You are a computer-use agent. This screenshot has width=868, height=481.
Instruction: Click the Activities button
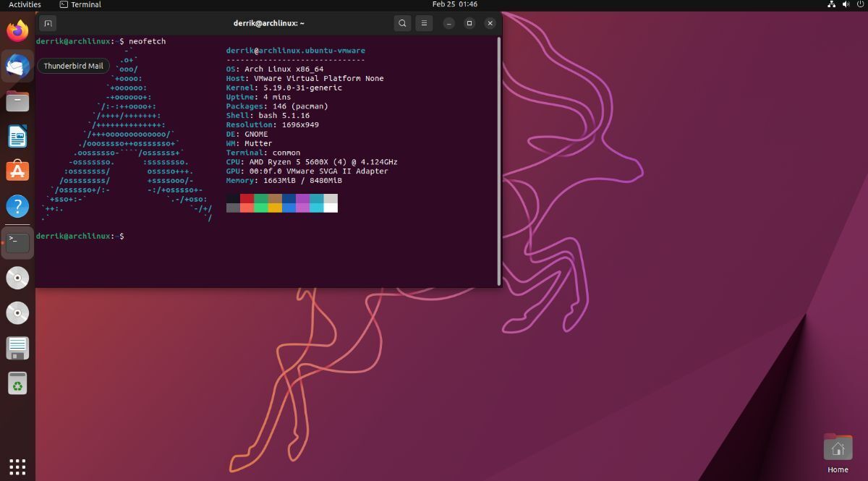(x=25, y=4)
